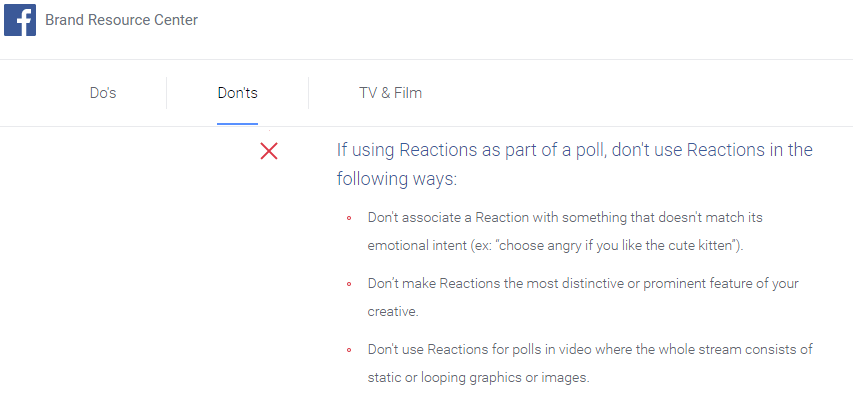Open the Brand Resource Center link

pos(121,20)
